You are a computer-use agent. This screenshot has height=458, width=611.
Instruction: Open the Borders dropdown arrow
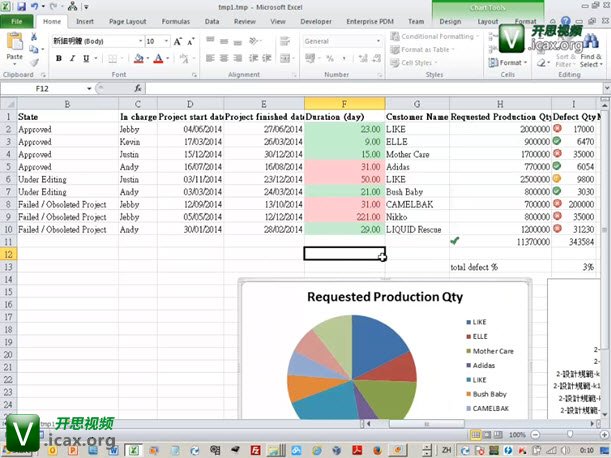click(x=122, y=58)
